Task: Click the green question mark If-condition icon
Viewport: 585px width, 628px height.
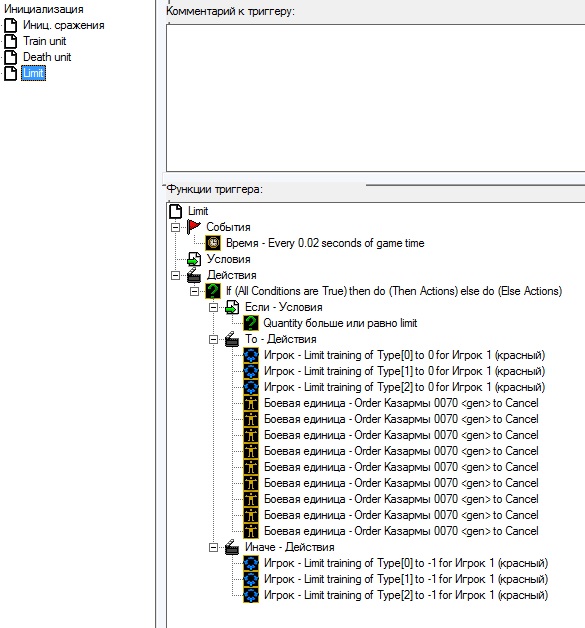Action: coord(213,291)
